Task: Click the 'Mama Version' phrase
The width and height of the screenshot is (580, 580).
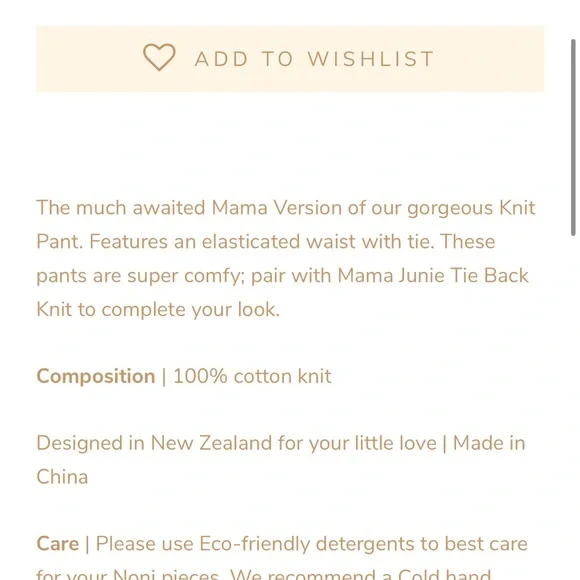Action: [276, 208]
